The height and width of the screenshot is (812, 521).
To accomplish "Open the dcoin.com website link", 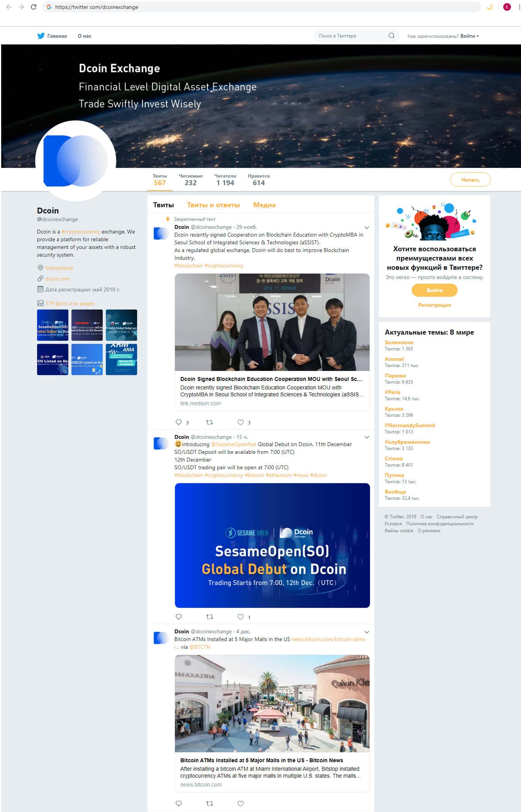I will pos(58,279).
